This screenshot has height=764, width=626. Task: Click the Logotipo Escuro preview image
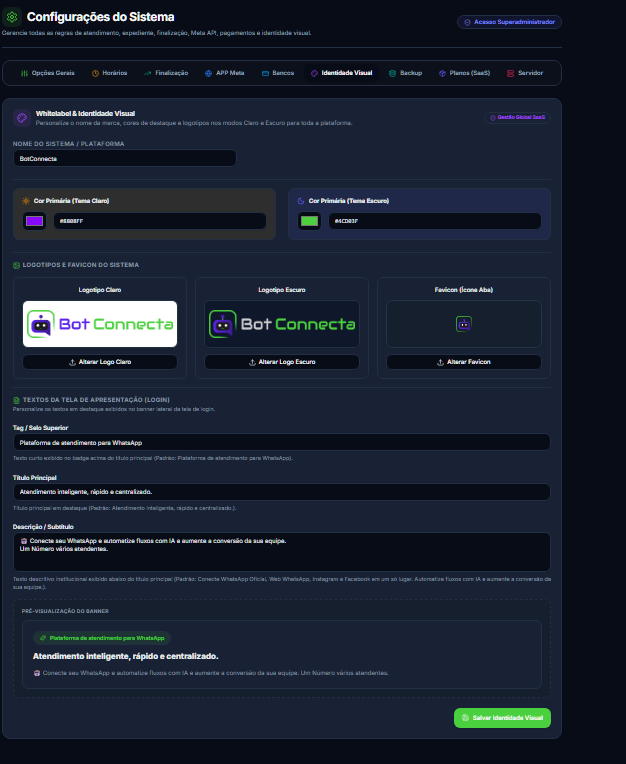click(282, 324)
